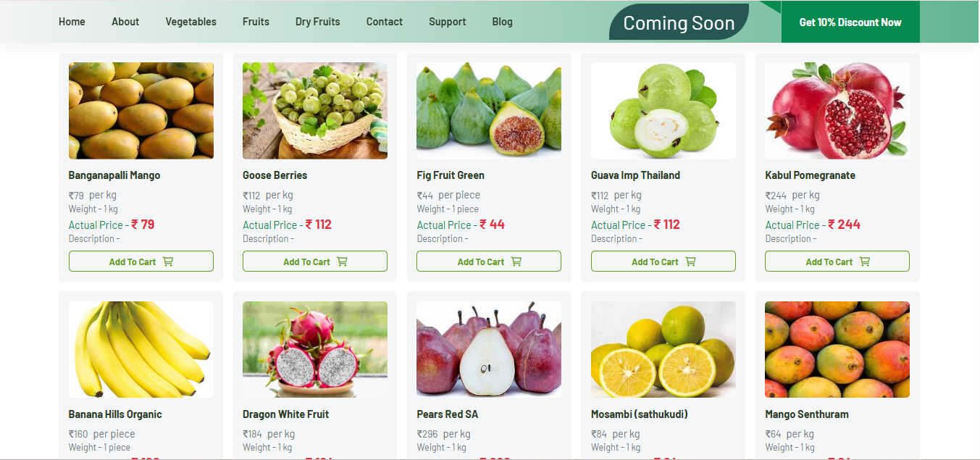Go to Dry Fruits page
Screen dimensions: 980x460
[x=317, y=22]
